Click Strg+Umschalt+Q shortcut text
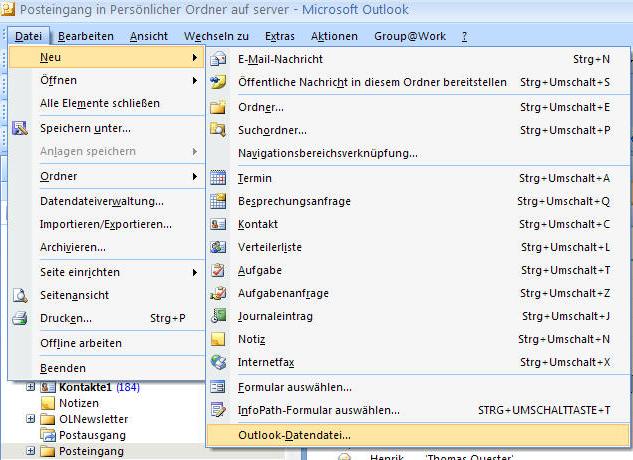 [x=564, y=201]
